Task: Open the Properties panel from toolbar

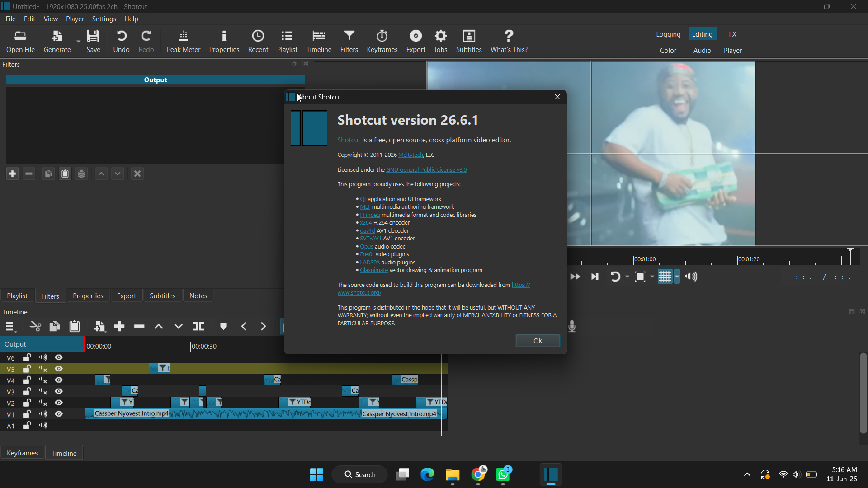Action: point(224,42)
